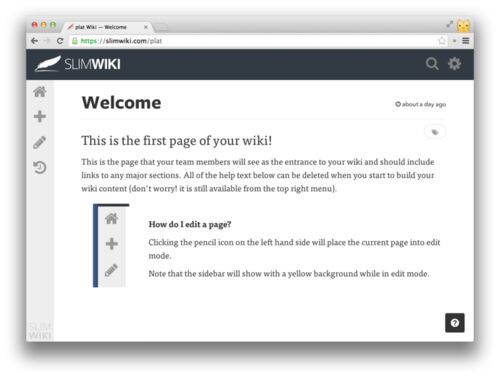Click 'How do I edit a page?' heading
The height and width of the screenshot is (378, 500).
(190, 224)
